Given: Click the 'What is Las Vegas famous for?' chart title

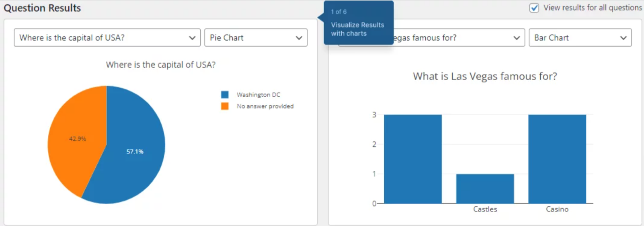Looking at the screenshot, I should pos(485,76).
